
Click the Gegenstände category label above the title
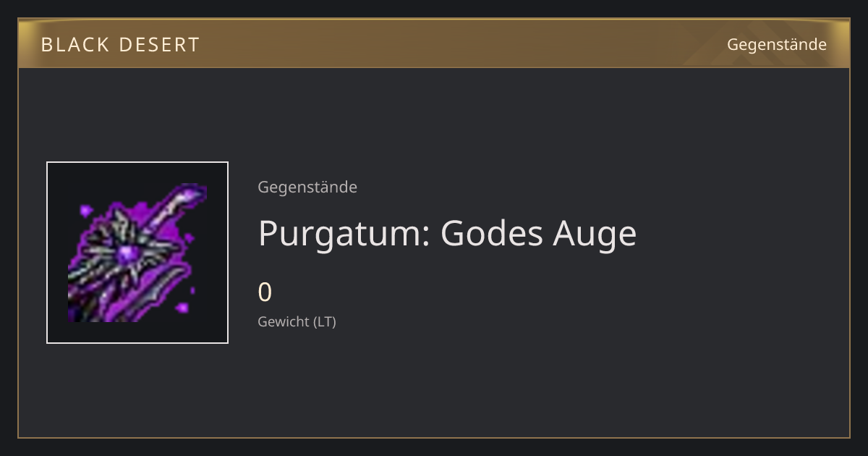point(307,187)
